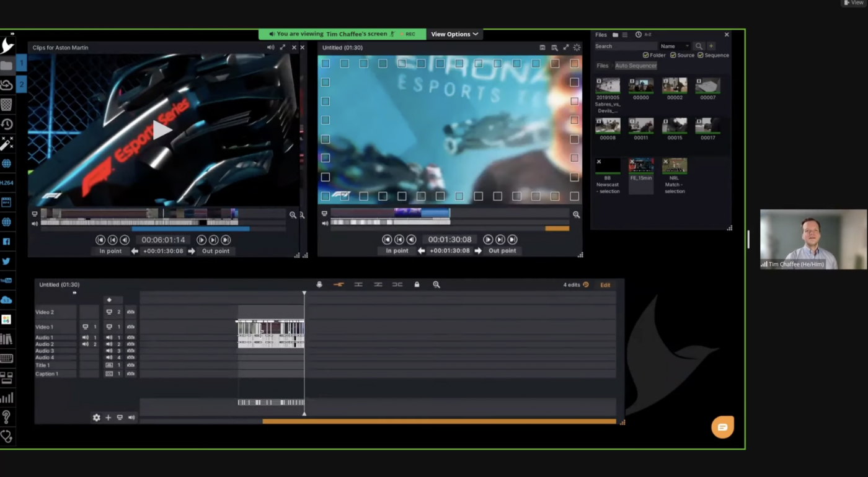Open the history clock icon in sidebar

[x=6, y=124]
